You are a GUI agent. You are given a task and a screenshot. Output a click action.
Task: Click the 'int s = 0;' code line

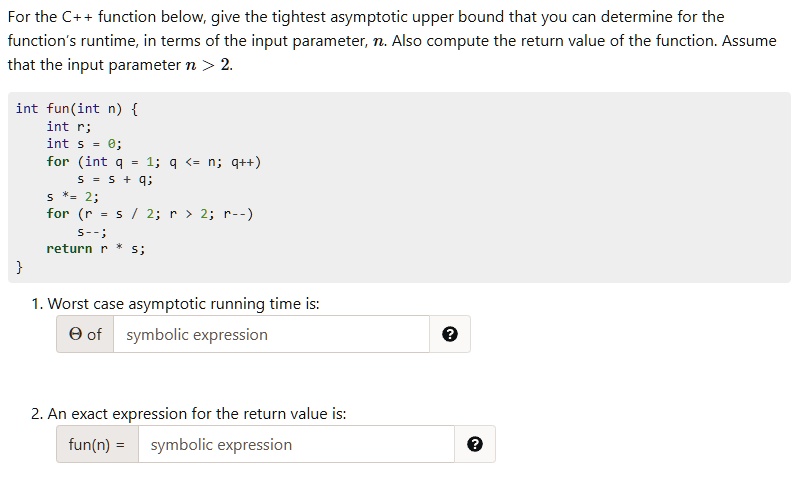(84, 144)
